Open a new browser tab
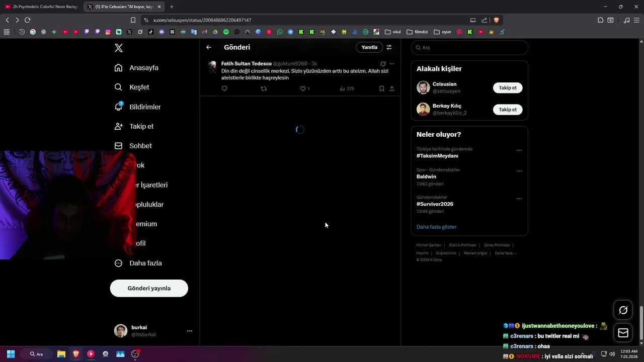This screenshot has height=362, width=644. click(x=172, y=7)
